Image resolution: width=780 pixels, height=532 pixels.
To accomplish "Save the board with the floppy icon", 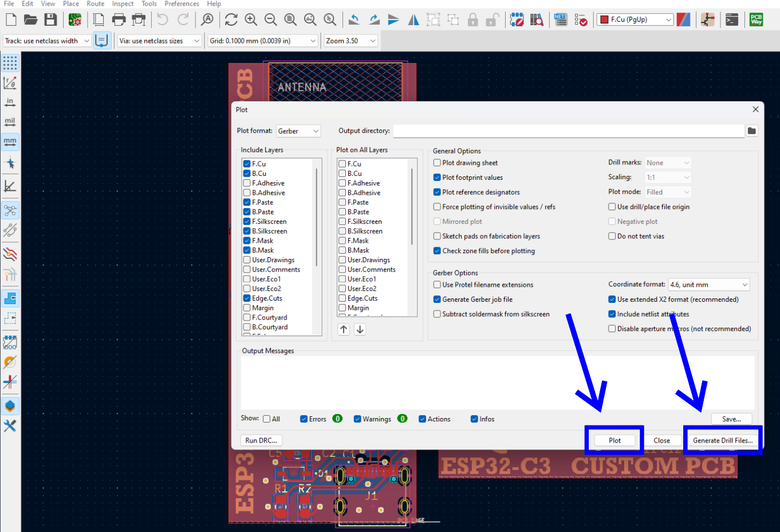I will (x=51, y=20).
